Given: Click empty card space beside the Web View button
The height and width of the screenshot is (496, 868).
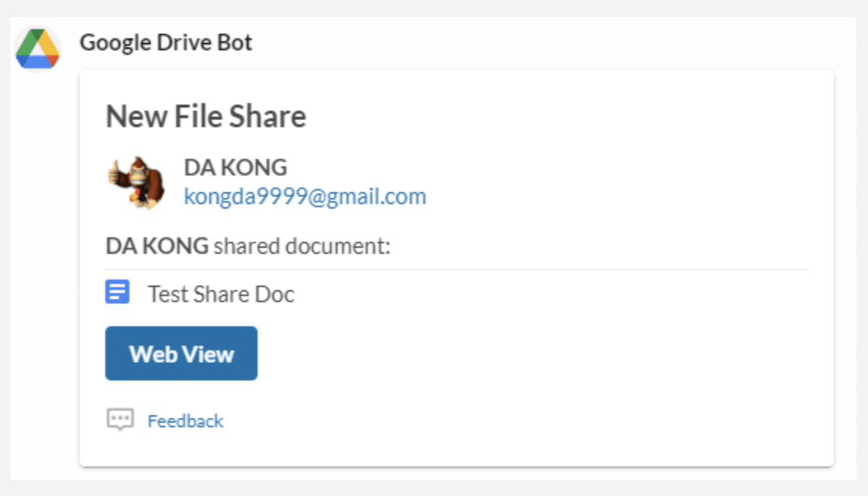Looking at the screenshot, I should pyautogui.click(x=503, y=353).
